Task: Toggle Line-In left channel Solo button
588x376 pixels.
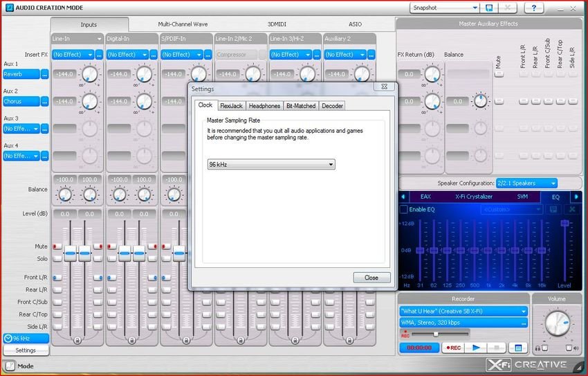Action: (57, 258)
